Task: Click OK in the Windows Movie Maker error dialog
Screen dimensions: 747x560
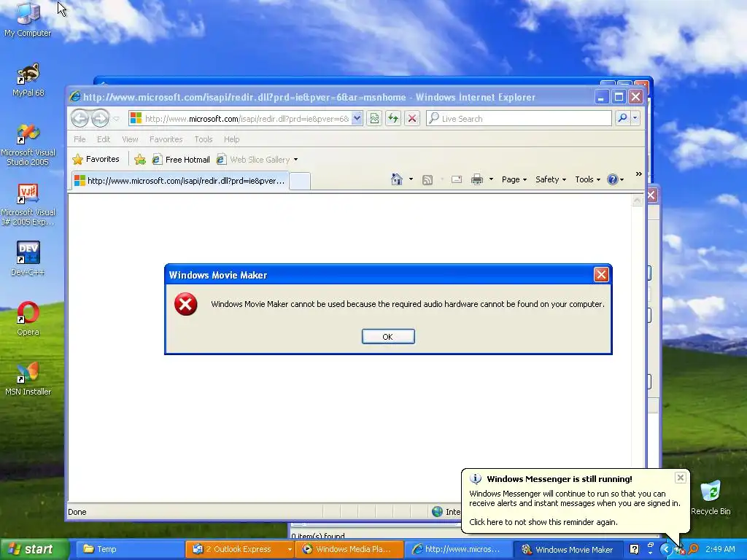Action: 388,337
